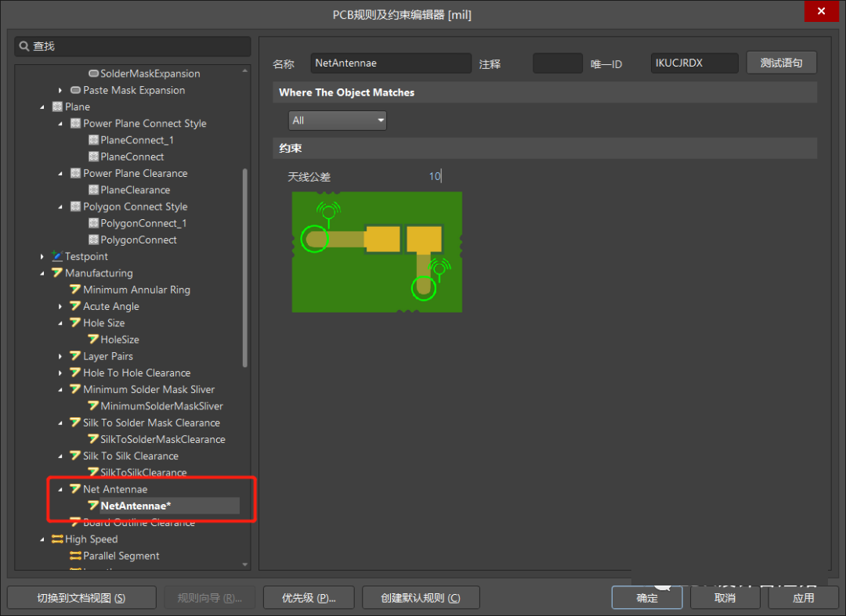Click the 测试语句 button

point(781,63)
